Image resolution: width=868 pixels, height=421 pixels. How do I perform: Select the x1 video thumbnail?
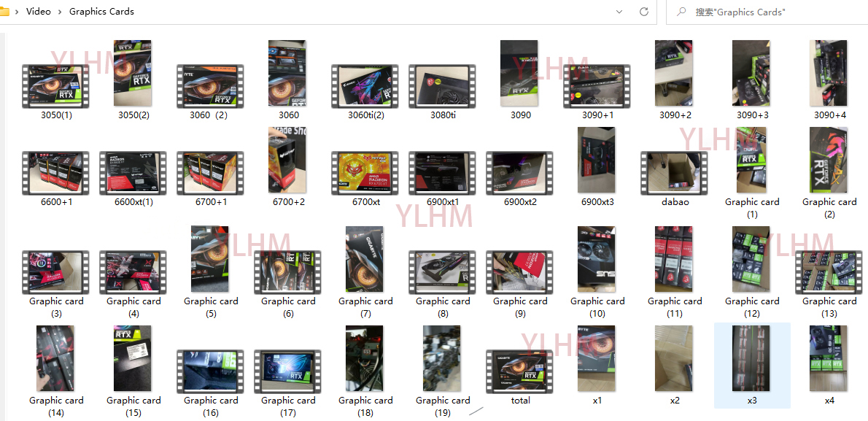(596, 358)
